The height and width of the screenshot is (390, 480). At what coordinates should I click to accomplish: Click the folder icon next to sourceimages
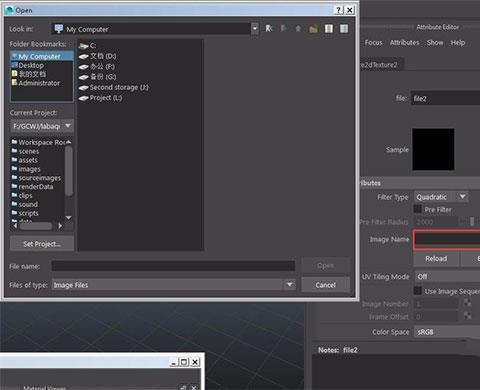point(14,177)
